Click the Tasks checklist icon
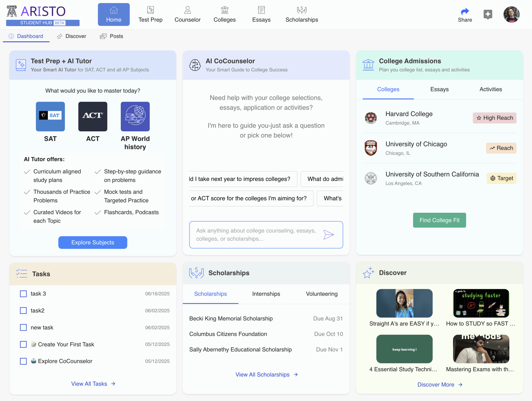This screenshot has height=401, width=532. 21,274
